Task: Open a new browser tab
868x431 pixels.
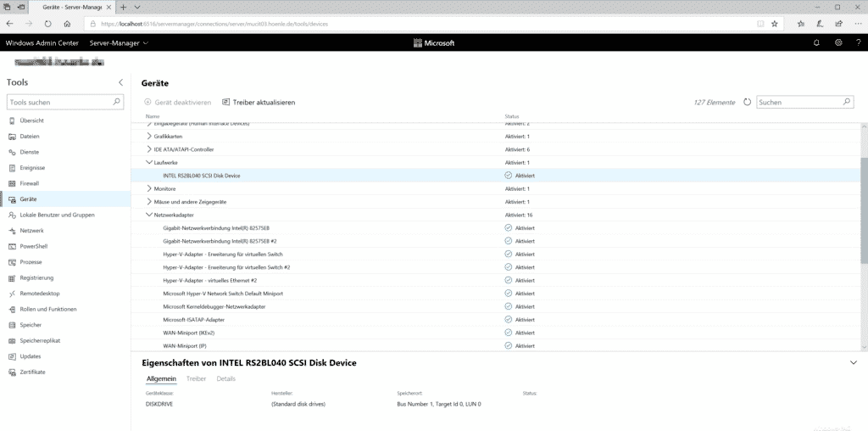Action: (124, 7)
